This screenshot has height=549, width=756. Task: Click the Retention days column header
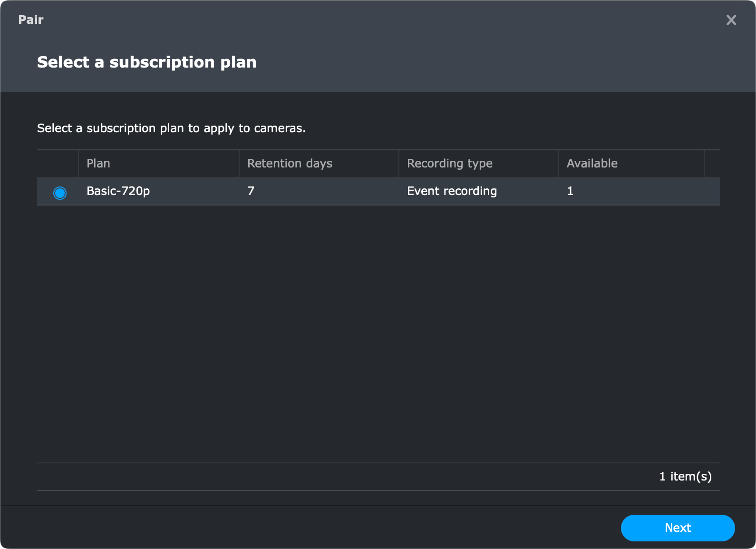[x=319, y=164]
